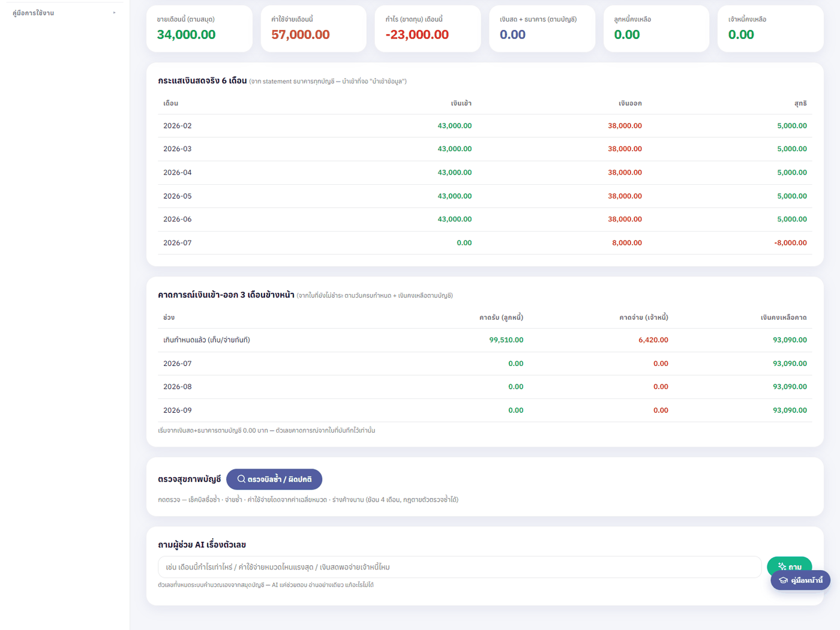Expand the คู่มือการใช้งาน sidebar menu arrow
Image resolution: width=840 pixels, height=630 pixels.
point(114,13)
